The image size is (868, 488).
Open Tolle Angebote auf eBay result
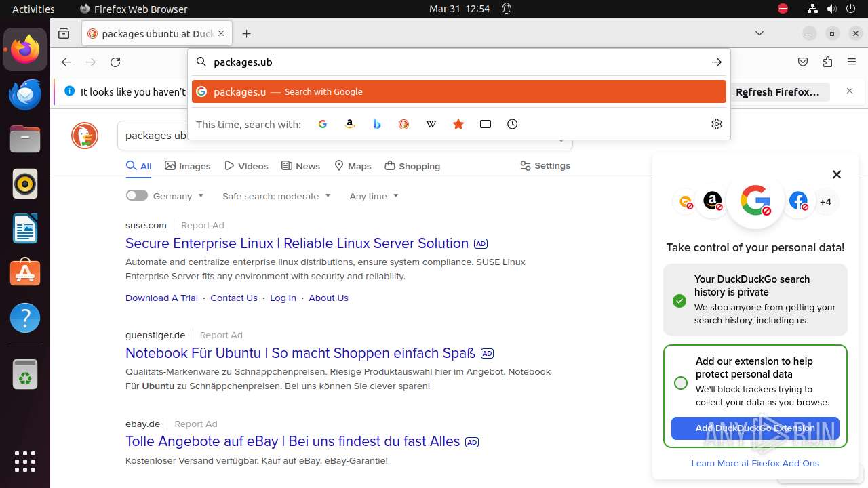(293, 441)
